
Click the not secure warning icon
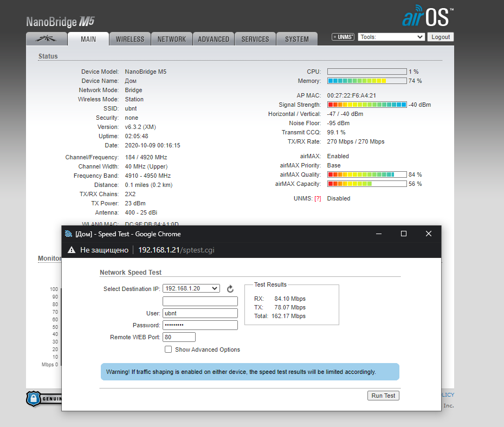coord(72,250)
